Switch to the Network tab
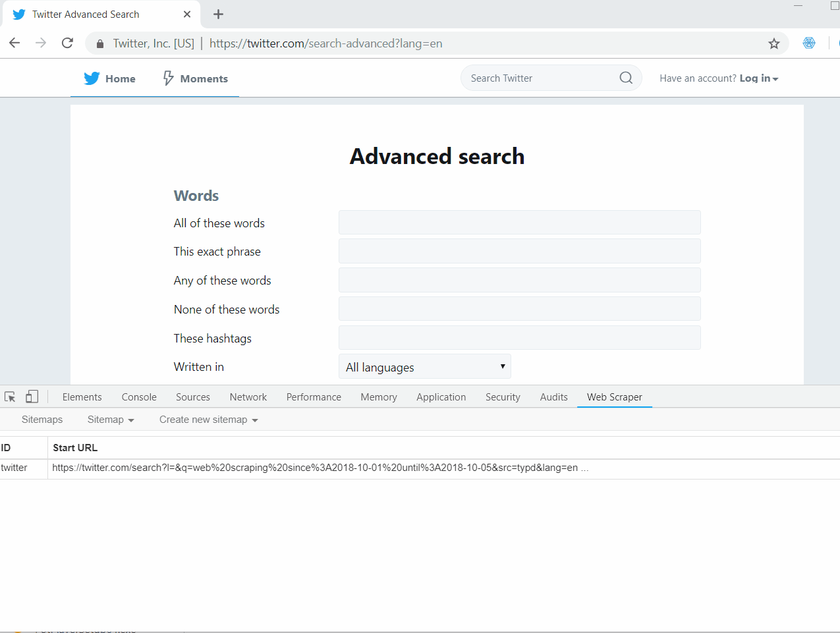 (x=248, y=397)
